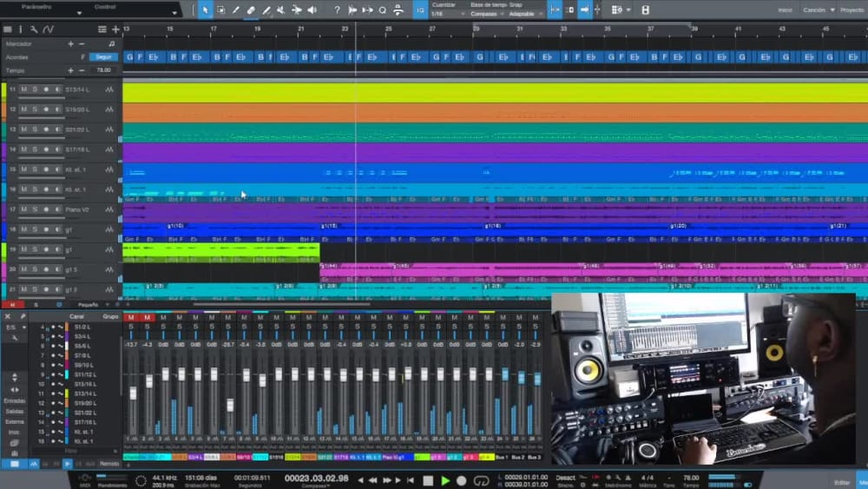Toggle the IQ quantize button
This screenshot has height=489, width=868.
pyautogui.click(x=420, y=10)
